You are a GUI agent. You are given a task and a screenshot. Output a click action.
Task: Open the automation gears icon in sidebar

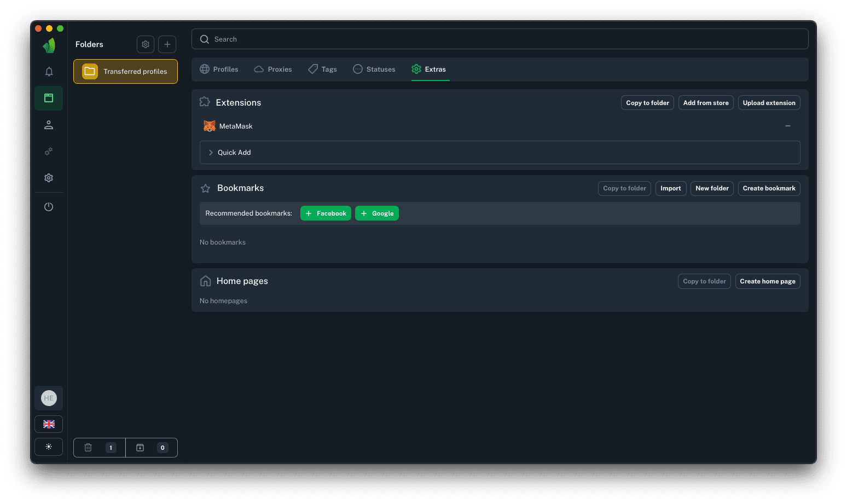tap(49, 152)
